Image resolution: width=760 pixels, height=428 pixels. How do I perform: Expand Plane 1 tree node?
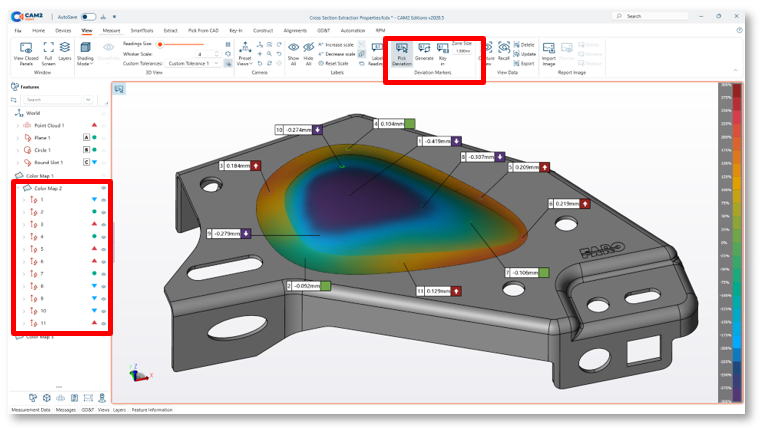18,138
